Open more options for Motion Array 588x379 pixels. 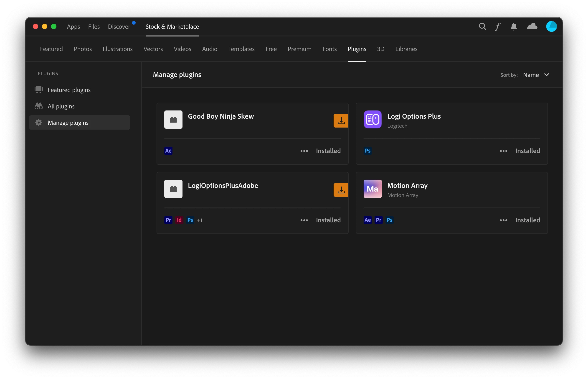[503, 220]
